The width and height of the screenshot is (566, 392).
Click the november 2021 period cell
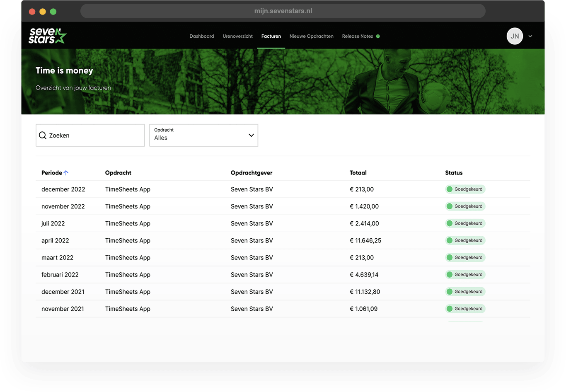coord(63,309)
